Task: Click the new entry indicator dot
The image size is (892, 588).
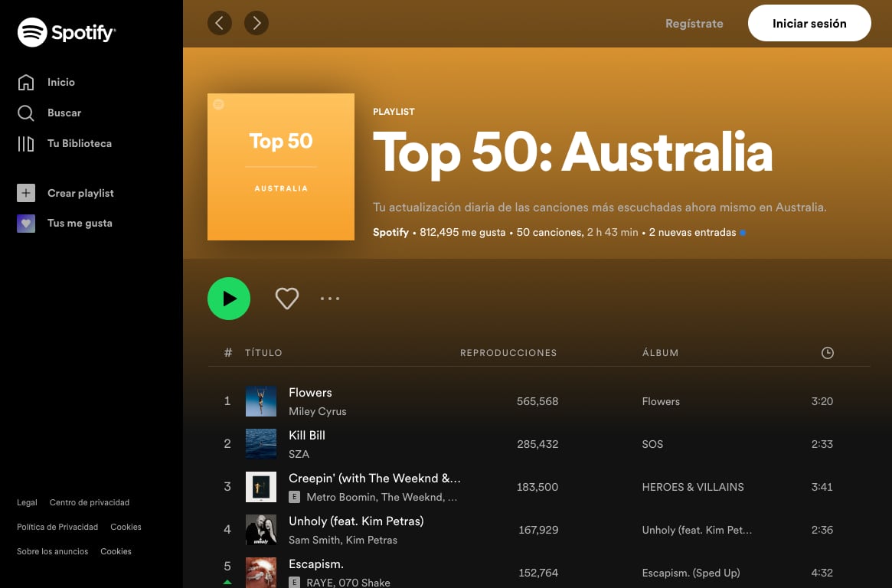Action: click(x=742, y=232)
